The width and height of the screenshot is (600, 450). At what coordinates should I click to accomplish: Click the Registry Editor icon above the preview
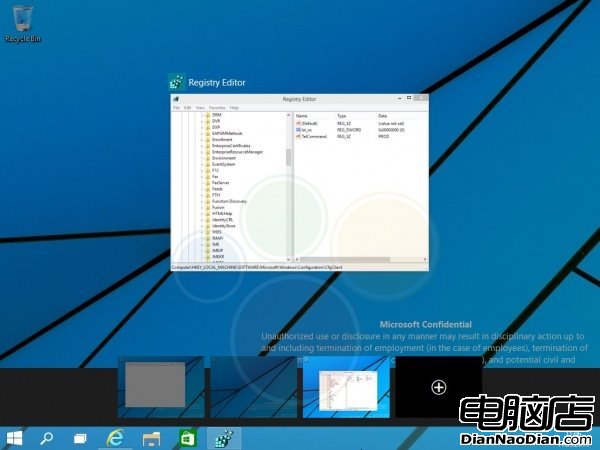pos(176,82)
